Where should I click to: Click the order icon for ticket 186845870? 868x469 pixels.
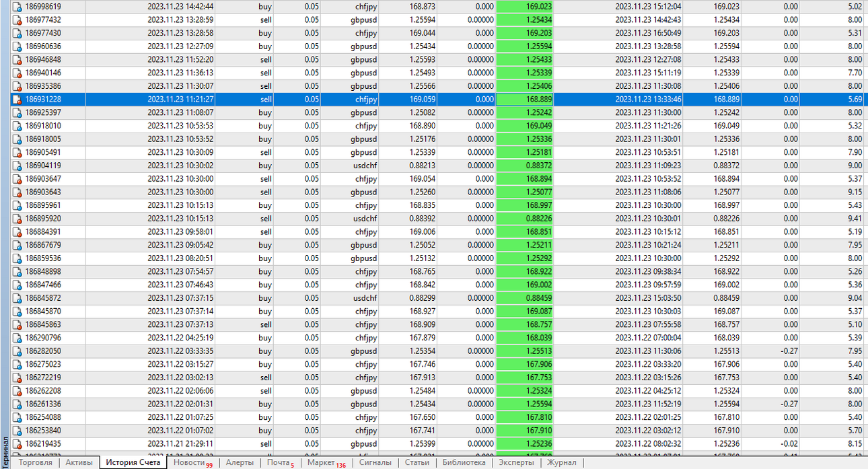(x=17, y=311)
